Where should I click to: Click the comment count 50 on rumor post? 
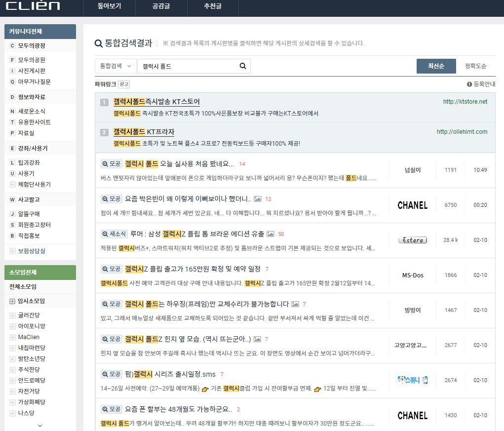click(281, 234)
